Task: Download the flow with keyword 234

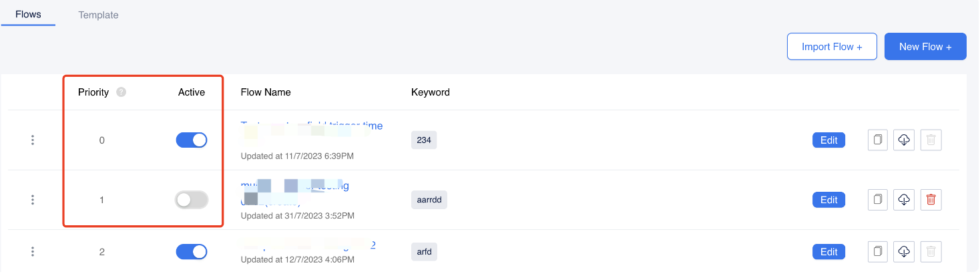Action: coord(904,140)
